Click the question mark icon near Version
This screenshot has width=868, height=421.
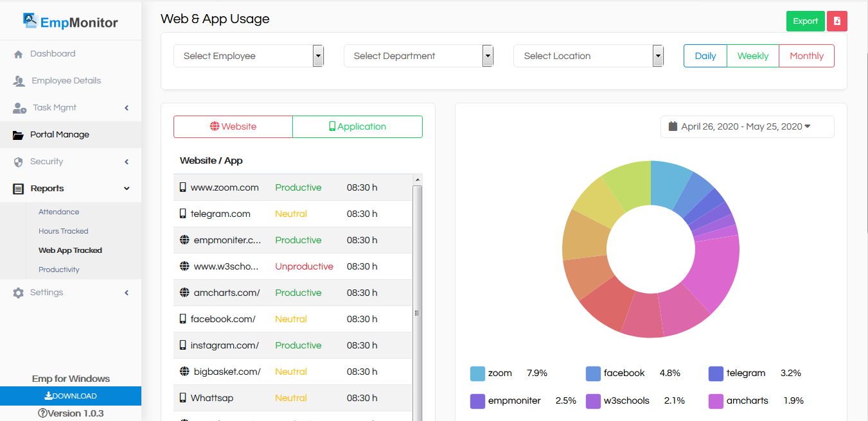[x=42, y=413]
